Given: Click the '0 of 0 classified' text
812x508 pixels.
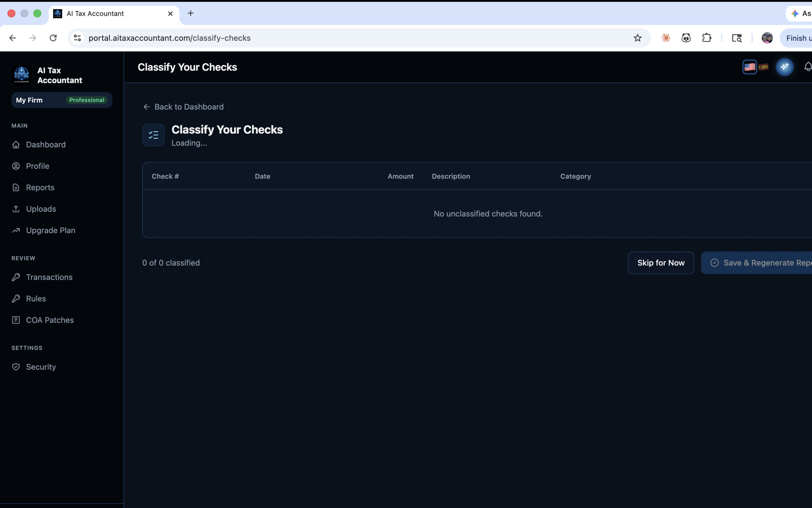Looking at the screenshot, I should point(171,262).
